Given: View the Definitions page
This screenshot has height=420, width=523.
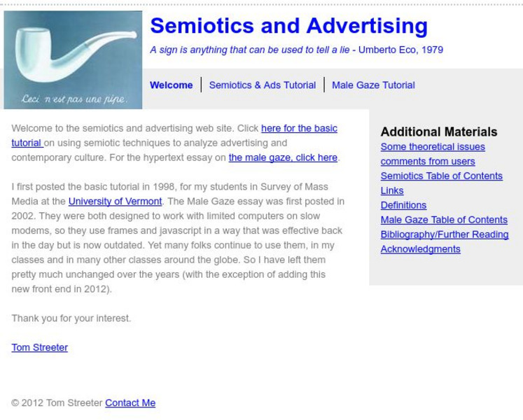Looking at the screenshot, I should point(403,206).
